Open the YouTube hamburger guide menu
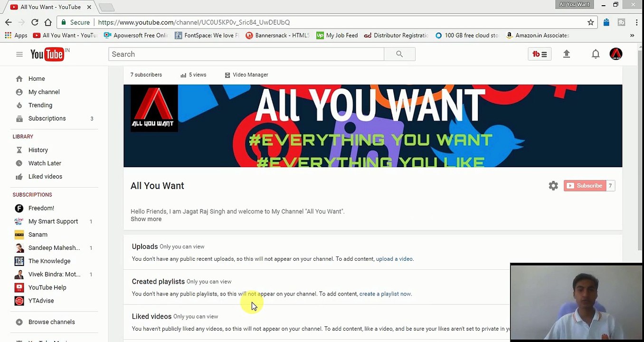The image size is (644, 342). (x=19, y=54)
